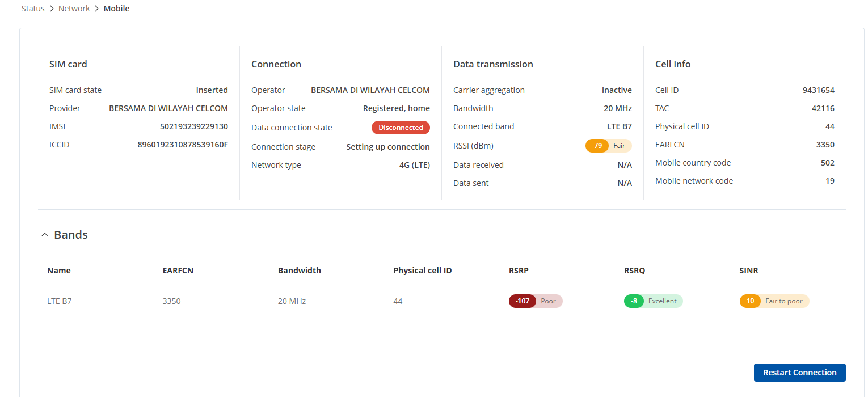Click the RSRQ -8 Excellent badge
The height and width of the screenshot is (397, 868).
coord(653,301)
